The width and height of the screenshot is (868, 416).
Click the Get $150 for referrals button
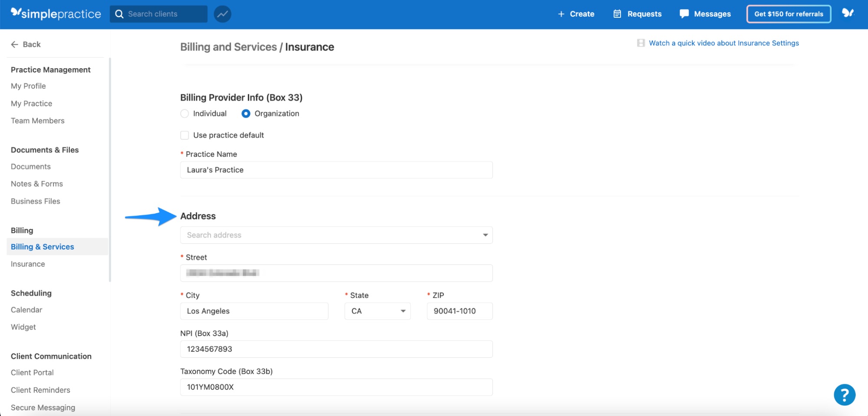pyautogui.click(x=788, y=13)
